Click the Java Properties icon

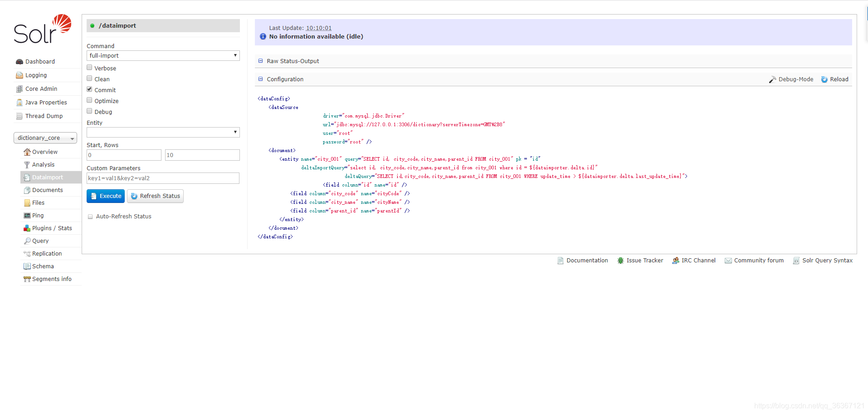click(20, 103)
